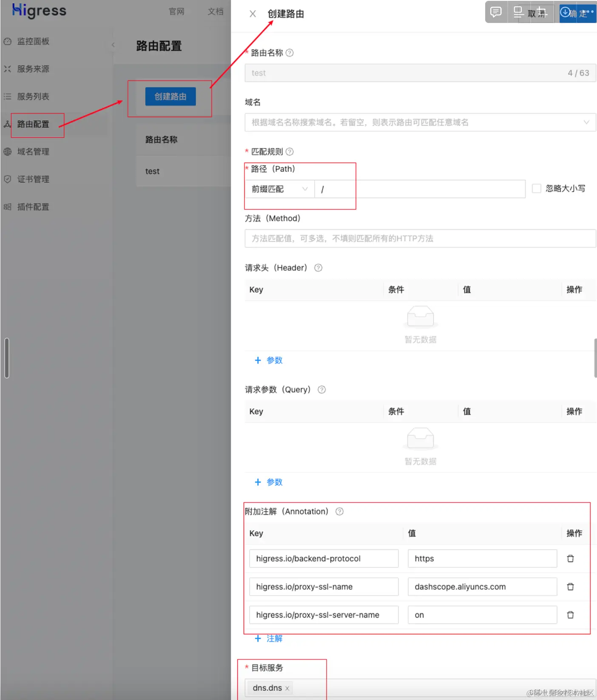
Task: Click the help icon next to 路由名称
Action: [290, 53]
